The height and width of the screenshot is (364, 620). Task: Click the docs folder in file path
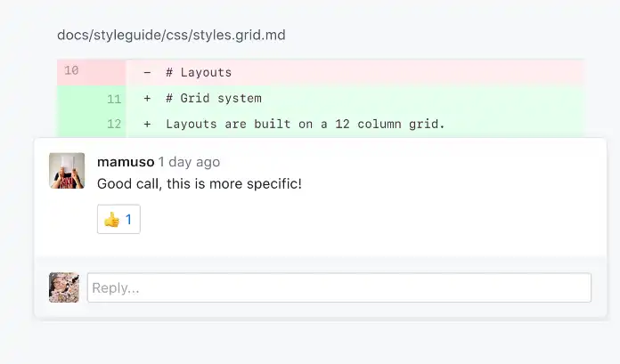point(73,36)
